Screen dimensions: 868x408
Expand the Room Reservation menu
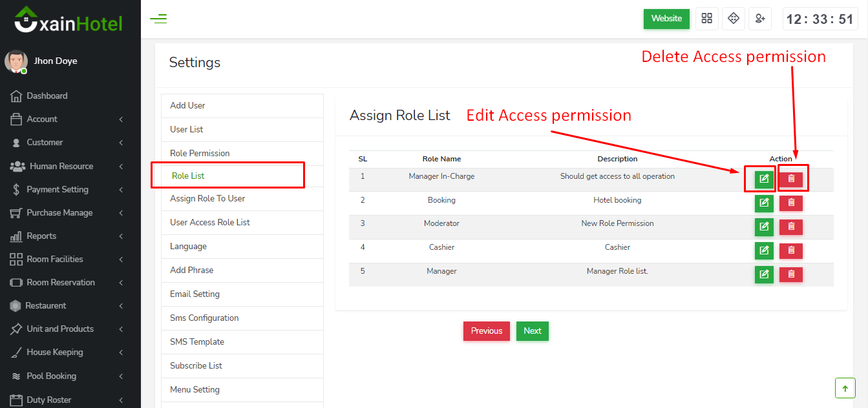[x=67, y=282]
